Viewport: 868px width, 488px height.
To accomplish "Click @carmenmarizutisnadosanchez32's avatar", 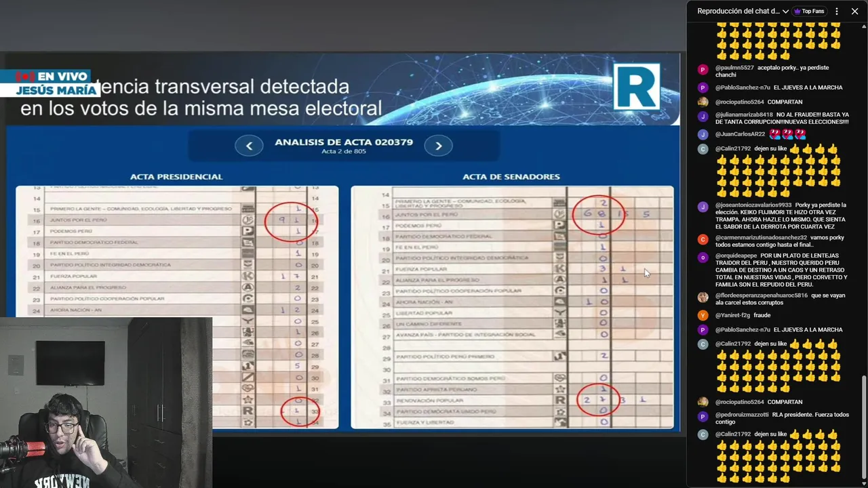I will click(703, 239).
